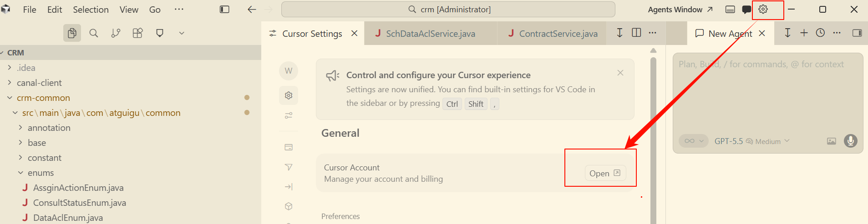Toggle the secondary sidebar icon at far right
868x224 pixels.
point(857,33)
